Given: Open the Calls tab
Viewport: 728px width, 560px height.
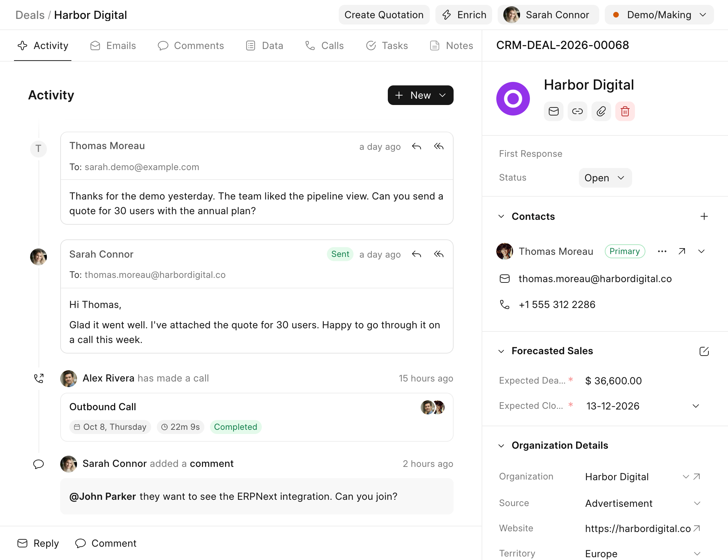Looking at the screenshot, I should point(324,45).
